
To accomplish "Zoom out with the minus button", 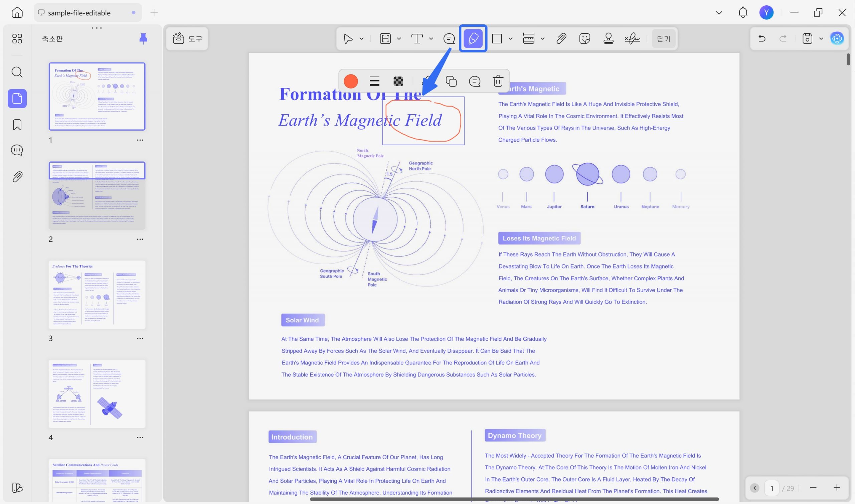I will (813, 488).
